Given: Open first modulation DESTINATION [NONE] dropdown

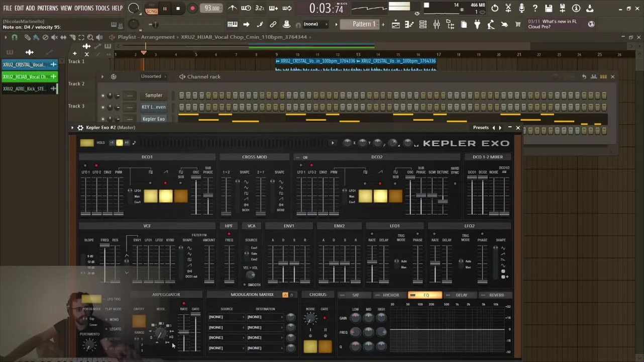Looking at the screenshot, I should [x=264, y=317].
